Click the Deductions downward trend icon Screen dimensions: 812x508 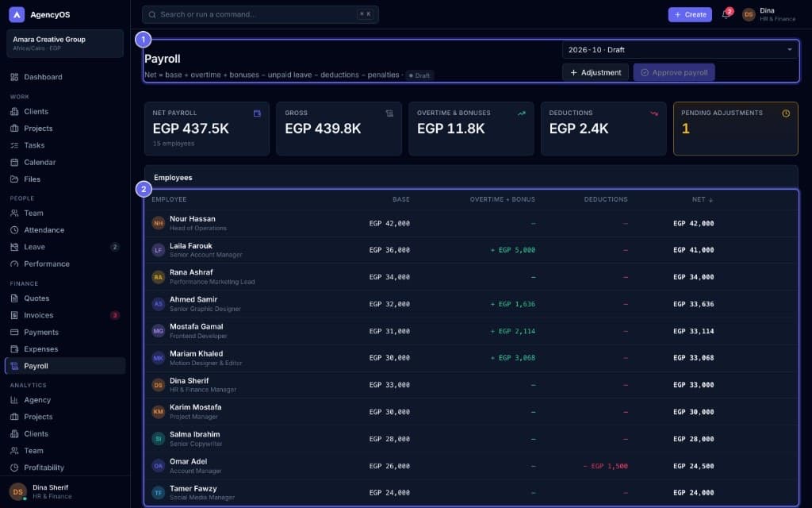(x=654, y=114)
